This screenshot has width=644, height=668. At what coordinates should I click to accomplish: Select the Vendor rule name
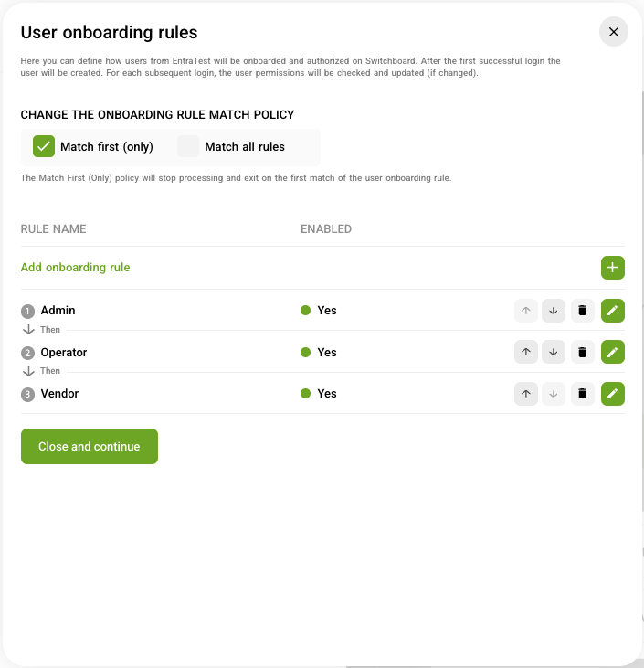point(60,394)
